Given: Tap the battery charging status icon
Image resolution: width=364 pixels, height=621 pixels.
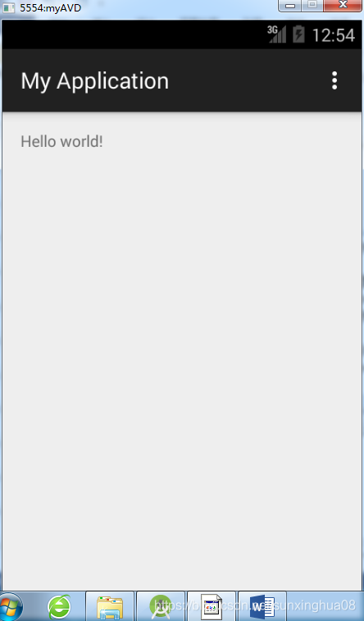Looking at the screenshot, I should pyautogui.click(x=298, y=34).
